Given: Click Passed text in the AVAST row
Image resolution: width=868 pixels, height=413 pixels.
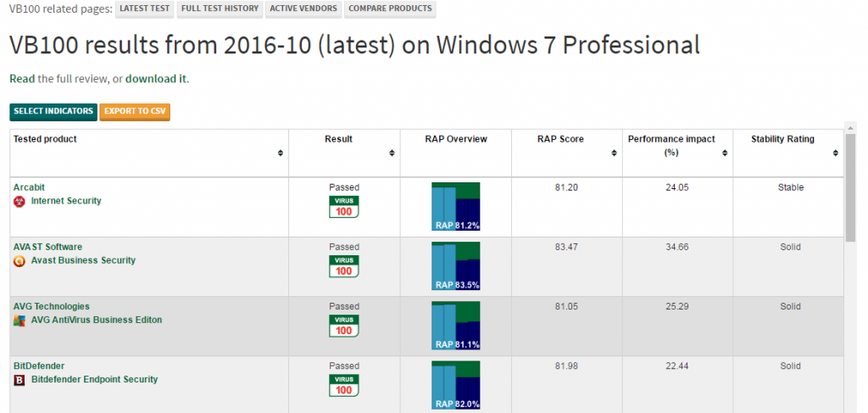Looking at the screenshot, I should [x=344, y=247].
